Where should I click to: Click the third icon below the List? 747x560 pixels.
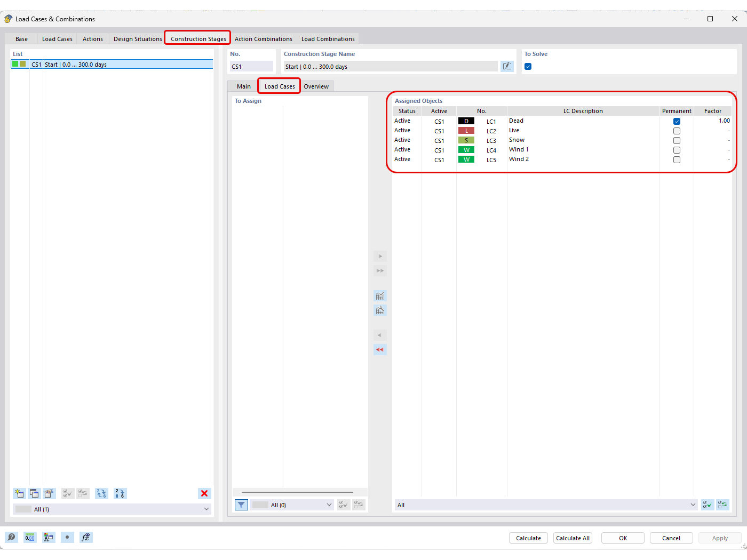coord(50,493)
